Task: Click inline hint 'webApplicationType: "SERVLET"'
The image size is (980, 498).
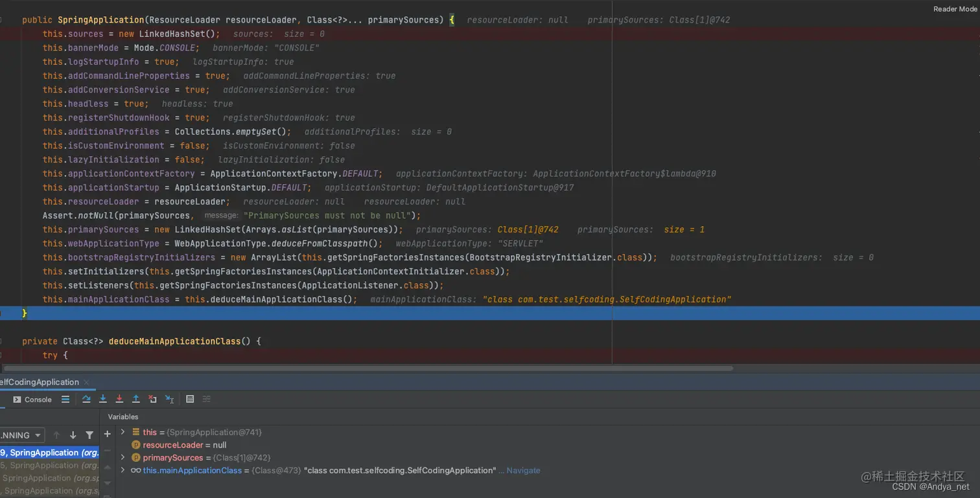Action: [x=469, y=243]
